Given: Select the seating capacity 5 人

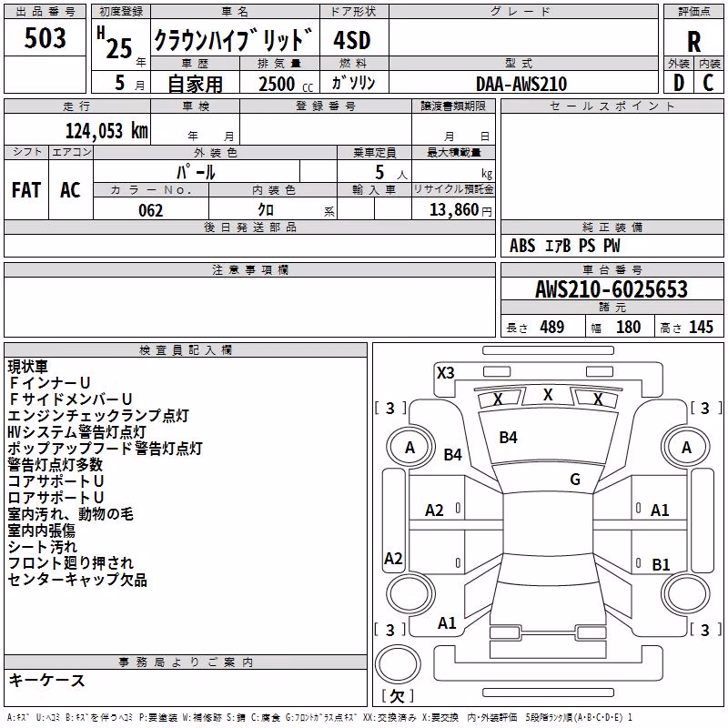Looking at the screenshot, I should (390, 173).
